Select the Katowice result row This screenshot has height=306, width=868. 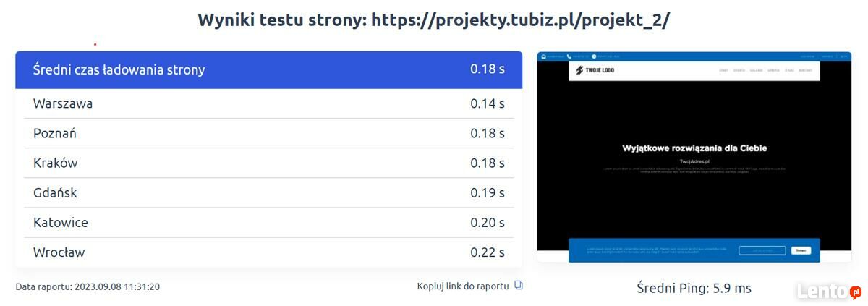coord(268,222)
